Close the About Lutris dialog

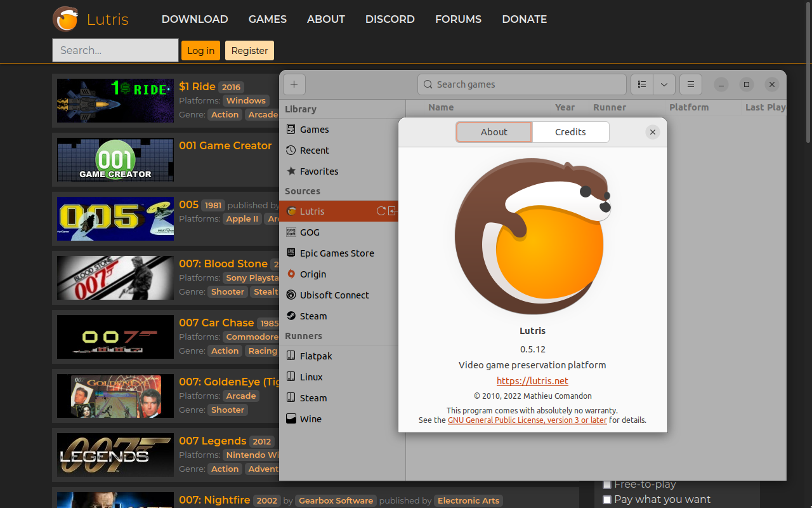click(x=653, y=132)
